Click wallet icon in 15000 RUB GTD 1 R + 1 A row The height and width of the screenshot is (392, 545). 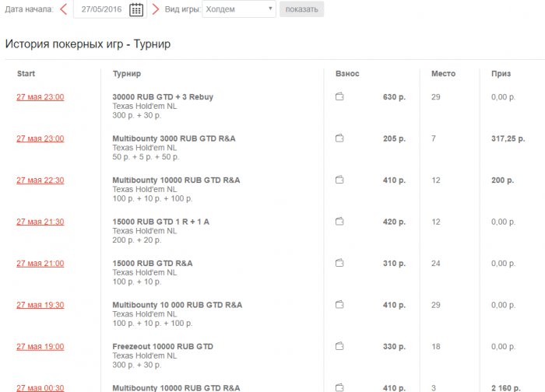(339, 222)
